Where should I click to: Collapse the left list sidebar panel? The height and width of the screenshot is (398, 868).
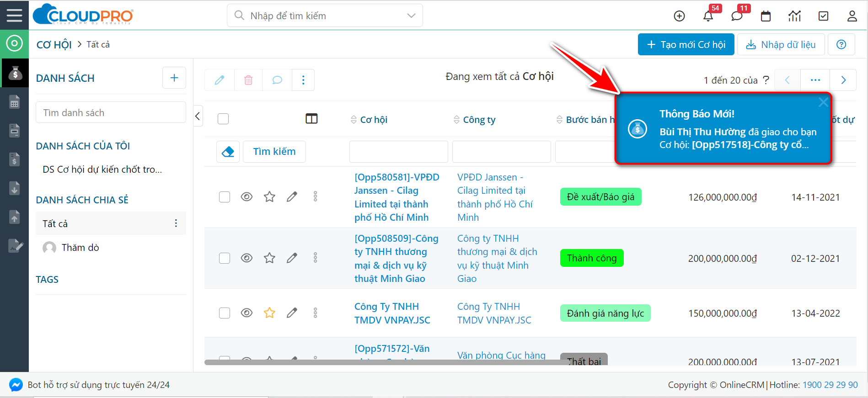point(198,116)
